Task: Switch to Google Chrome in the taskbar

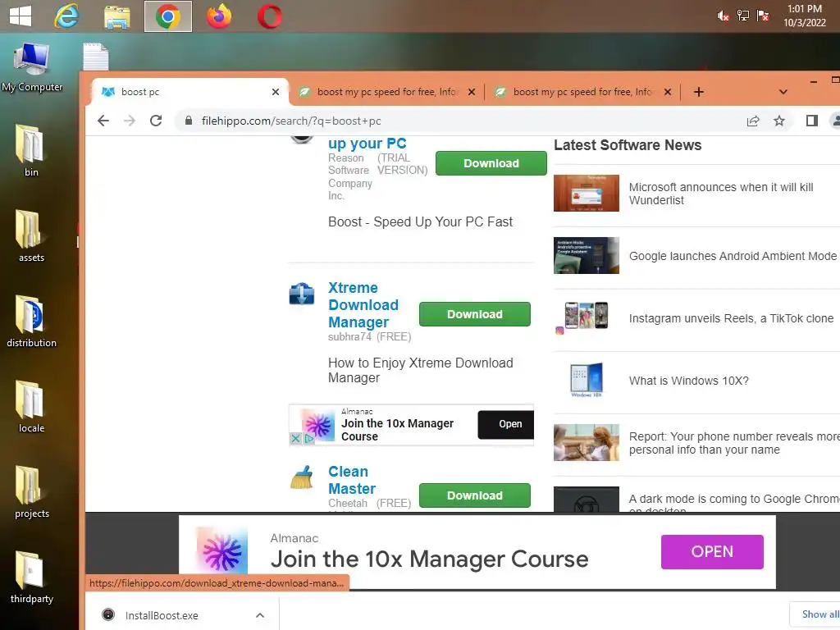Action: [x=167, y=16]
